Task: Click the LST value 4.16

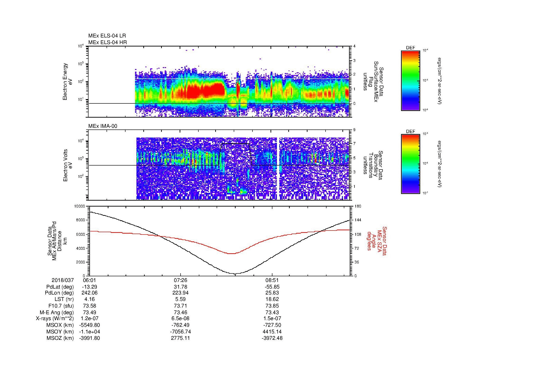Action: point(89,299)
